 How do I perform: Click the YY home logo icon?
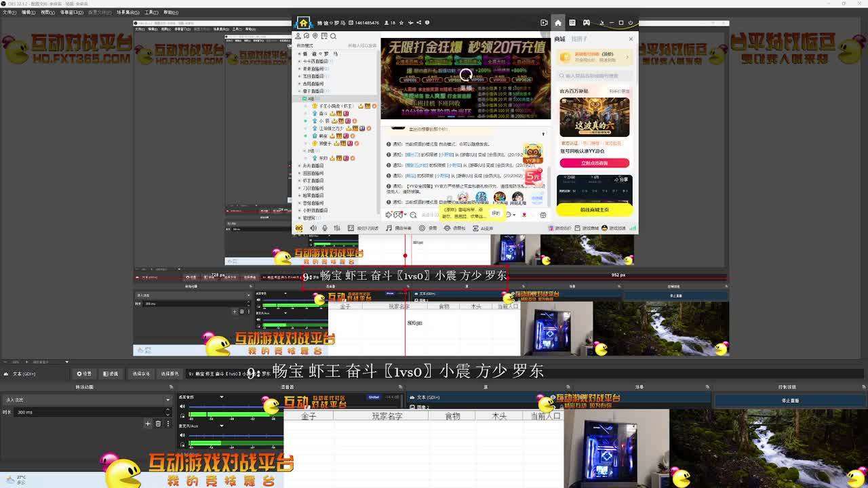tap(303, 23)
